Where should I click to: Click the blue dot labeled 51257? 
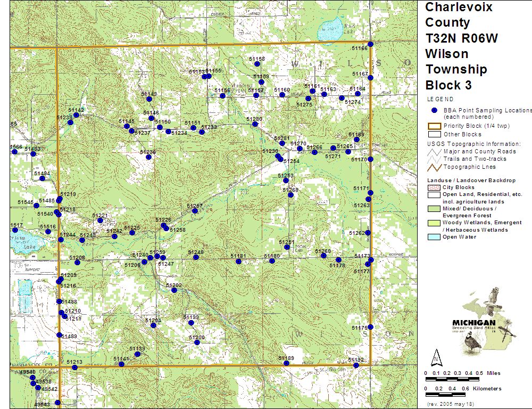tap(195, 211)
